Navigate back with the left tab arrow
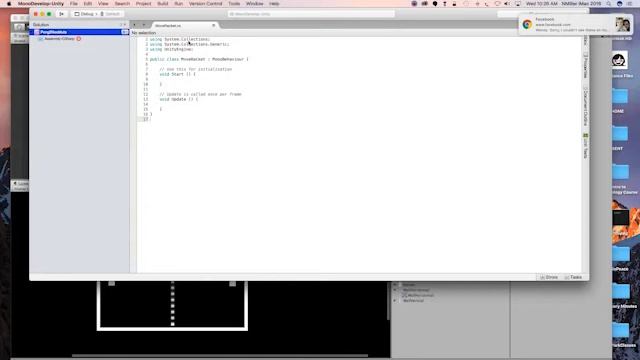This screenshot has height=360, width=640. [x=135, y=25]
